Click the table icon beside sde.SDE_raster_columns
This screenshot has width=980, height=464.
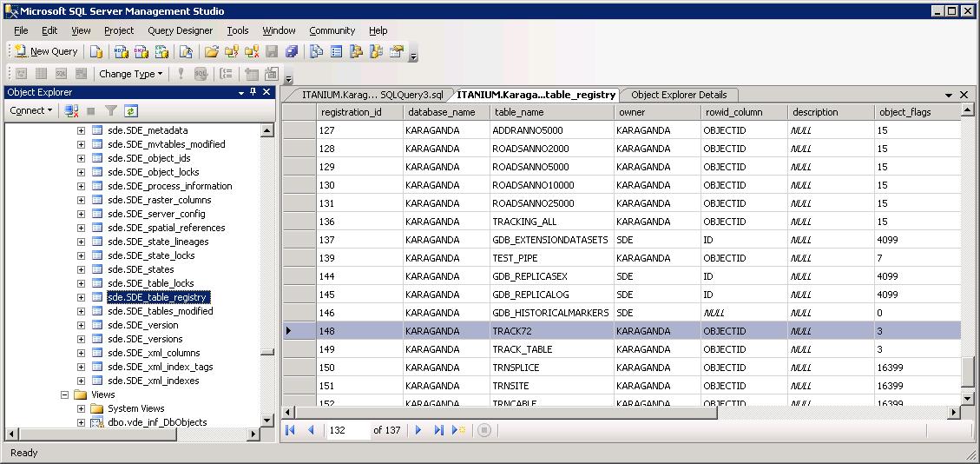[97, 200]
